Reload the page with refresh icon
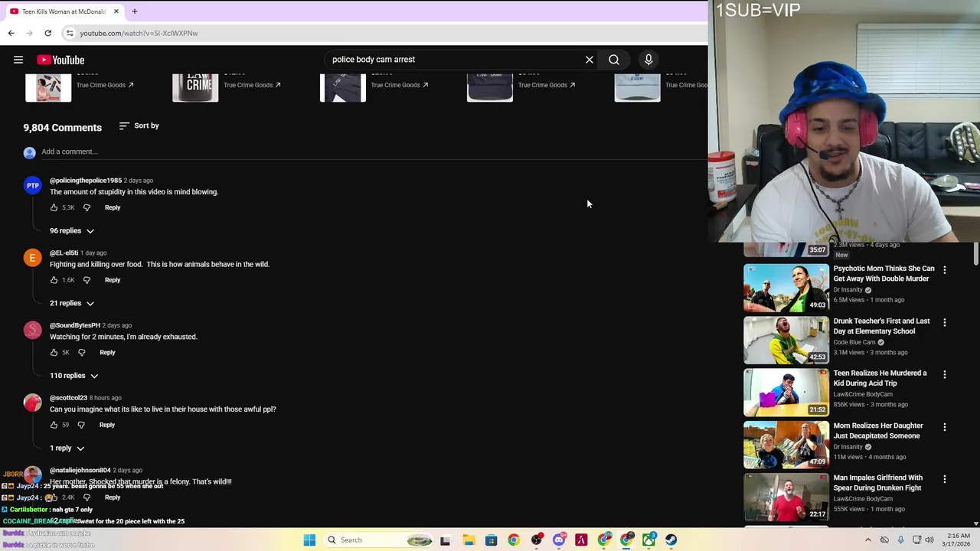980x551 pixels. pyautogui.click(x=47, y=33)
